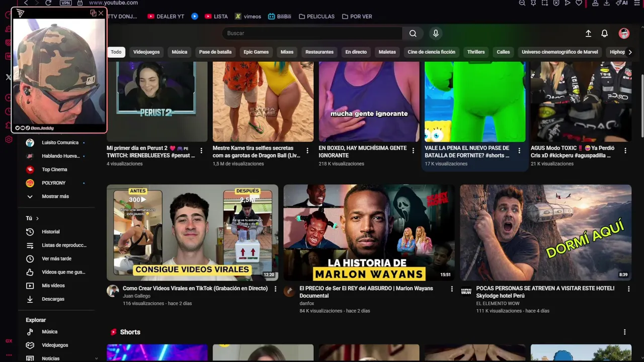Viewport: 644px width, 362px height.
Task: Open BiliBili bookmark
Action: (x=279, y=17)
